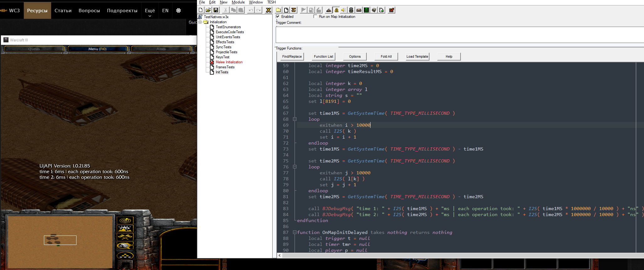
Task: Open the Object Editor helmet icon
Action: [351, 10]
